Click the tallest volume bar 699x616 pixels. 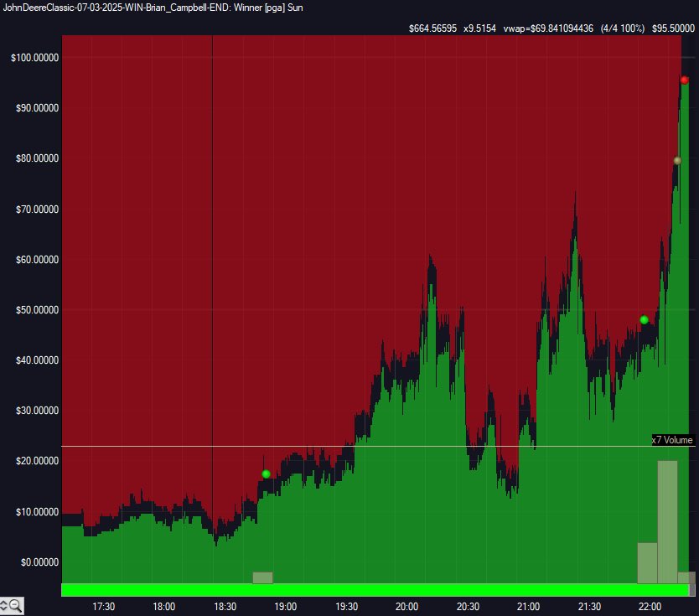tap(667, 522)
